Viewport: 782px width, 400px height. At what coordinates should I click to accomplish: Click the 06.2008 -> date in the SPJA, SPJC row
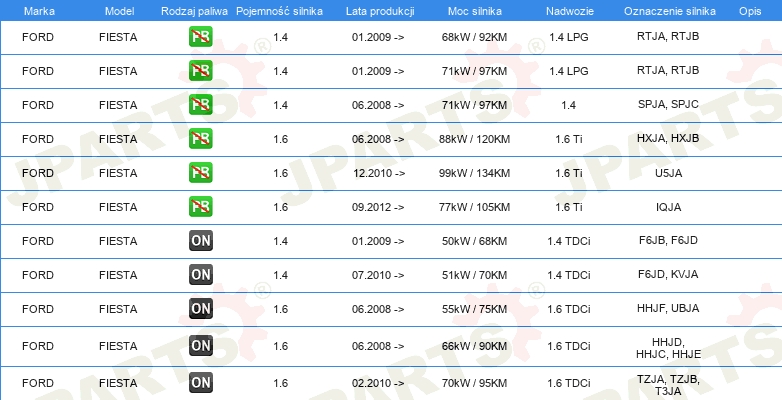tap(378, 105)
